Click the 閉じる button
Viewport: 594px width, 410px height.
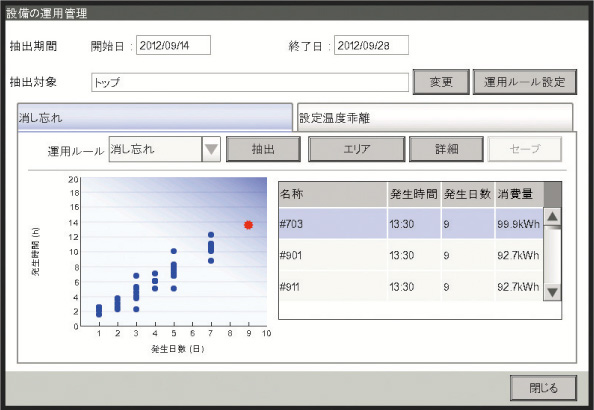[543, 388]
